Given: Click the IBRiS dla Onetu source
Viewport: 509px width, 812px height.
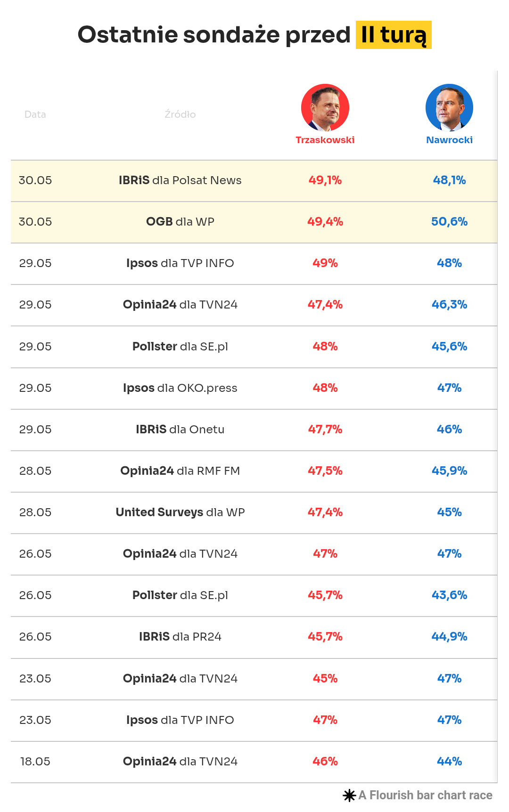Looking at the screenshot, I should tap(180, 430).
